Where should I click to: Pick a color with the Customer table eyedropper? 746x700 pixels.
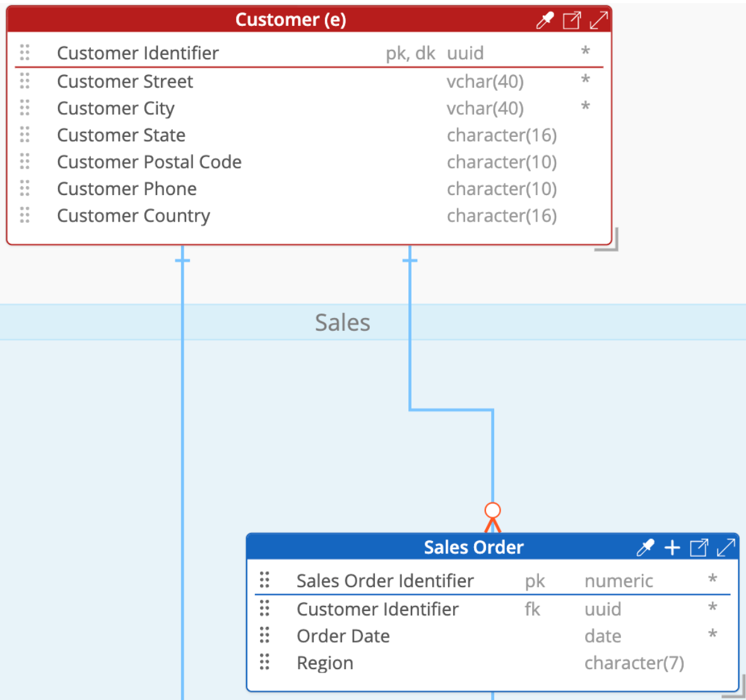545,20
